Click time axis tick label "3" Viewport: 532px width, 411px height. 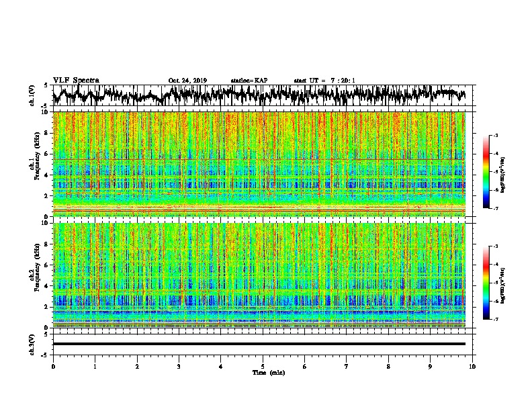(x=179, y=367)
